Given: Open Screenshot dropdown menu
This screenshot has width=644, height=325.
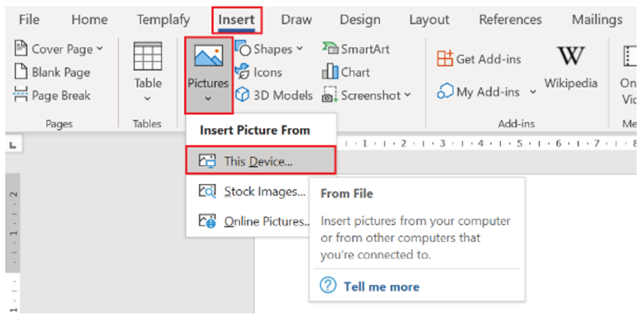Looking at the screenshot, I should tap(408, 96).
